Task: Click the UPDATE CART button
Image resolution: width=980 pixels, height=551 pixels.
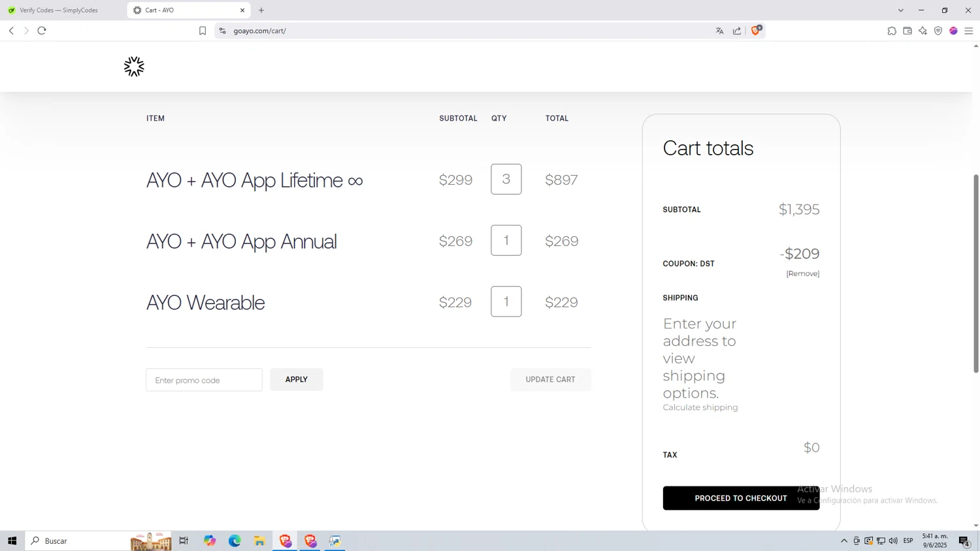Action: tap(551, 379)
